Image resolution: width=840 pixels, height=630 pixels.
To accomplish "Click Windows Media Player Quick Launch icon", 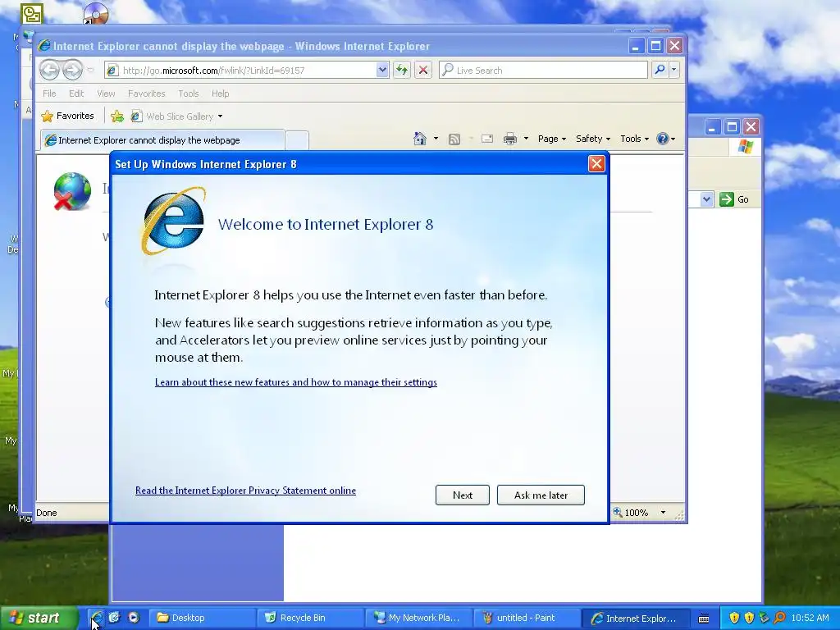I will pos(134,618).
